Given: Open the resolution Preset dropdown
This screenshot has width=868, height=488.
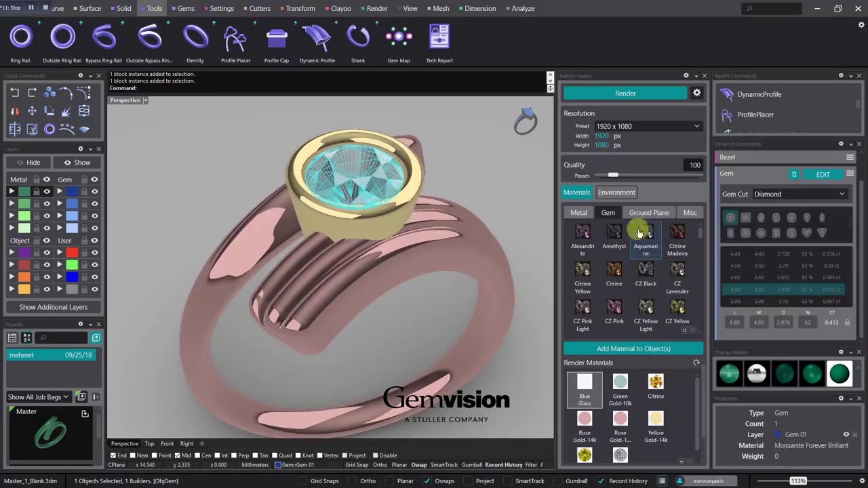Looking at the screenshot, I should [x=647, y=126].
